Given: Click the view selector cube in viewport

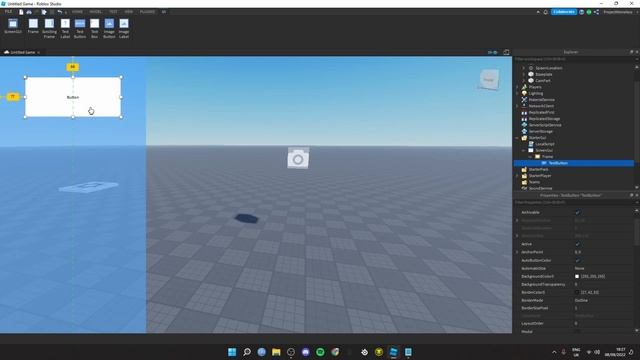Looking at the screenshot, I should [489, 80].
